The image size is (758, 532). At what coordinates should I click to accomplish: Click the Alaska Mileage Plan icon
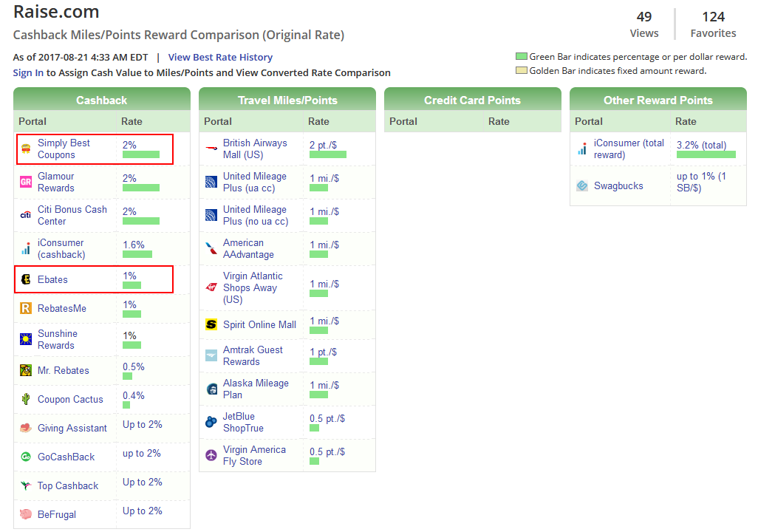pyautogui.click(x=211, y=389)
